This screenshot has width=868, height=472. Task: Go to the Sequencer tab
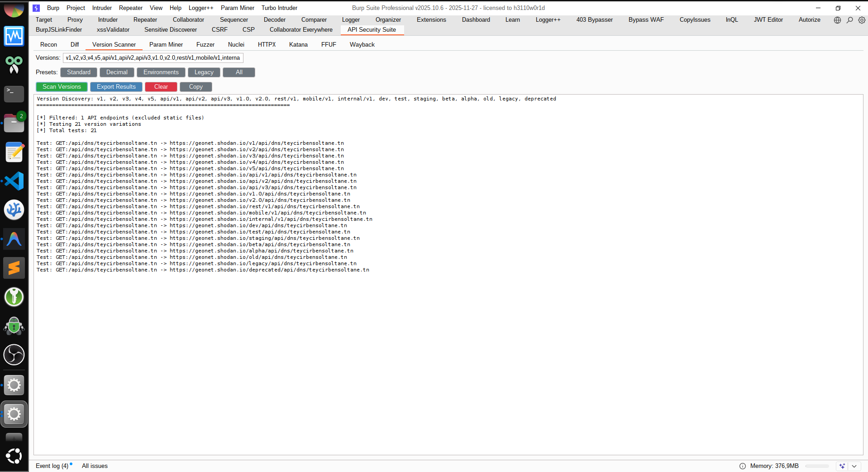pos(234,20)
